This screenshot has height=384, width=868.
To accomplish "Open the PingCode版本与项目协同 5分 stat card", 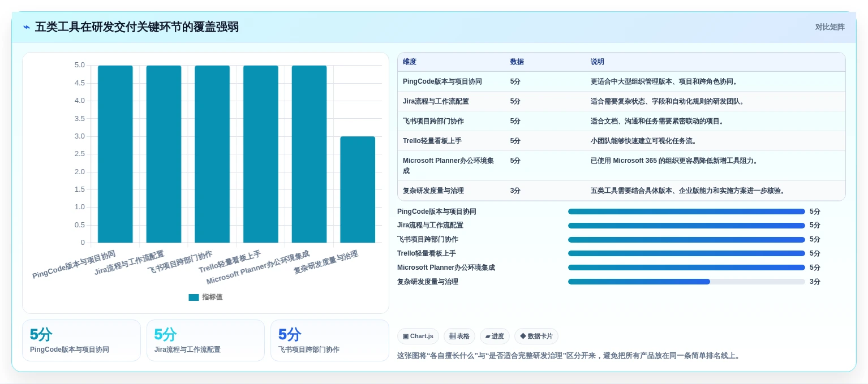I will click(81, 340).
